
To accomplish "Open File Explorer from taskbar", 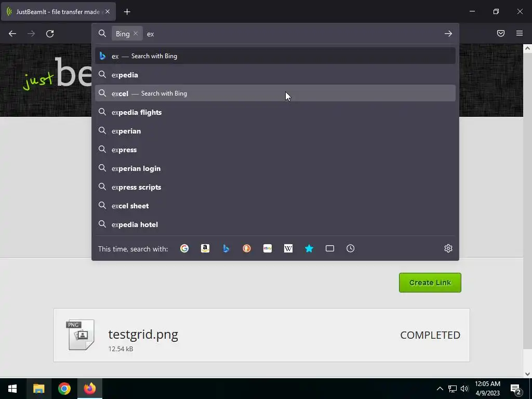I will tap(38, 389).
